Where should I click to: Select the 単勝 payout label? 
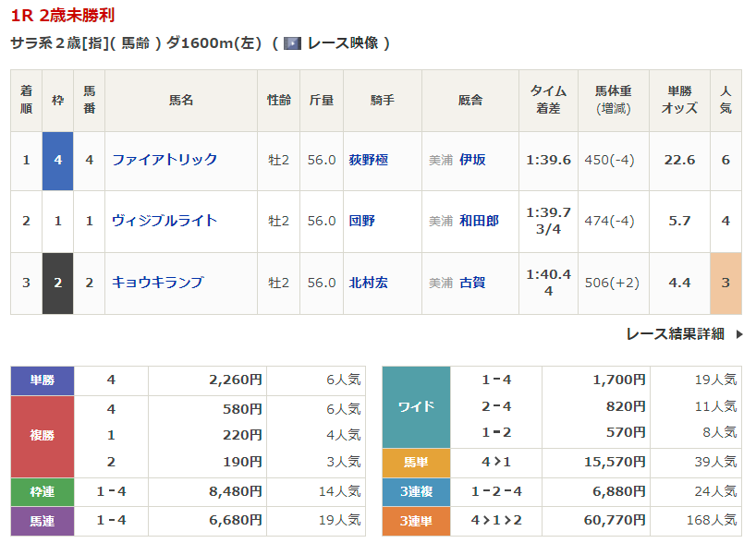tap(42, 380)
